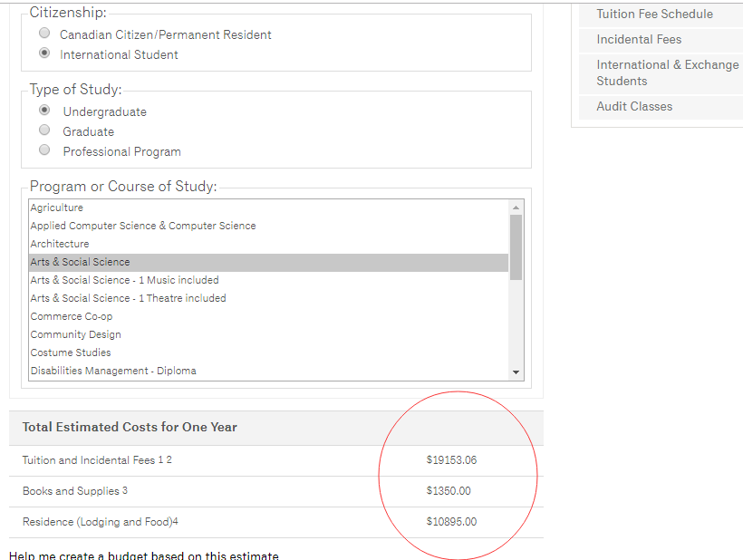Screen dimensions: 743x560
Task: Click scroll down arrow in program list
Action: click(x=516, y=372)
